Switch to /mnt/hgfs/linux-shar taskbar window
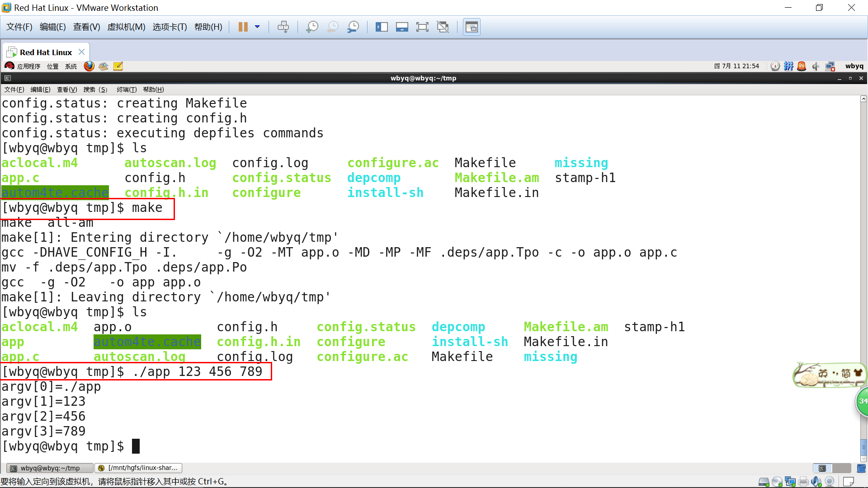Viewport: 868px width, 488px height. coord(138,468)
